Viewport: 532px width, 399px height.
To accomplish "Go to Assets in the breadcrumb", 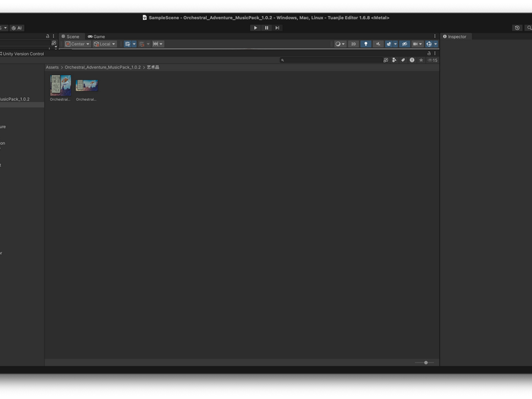I will coord(53,67).
